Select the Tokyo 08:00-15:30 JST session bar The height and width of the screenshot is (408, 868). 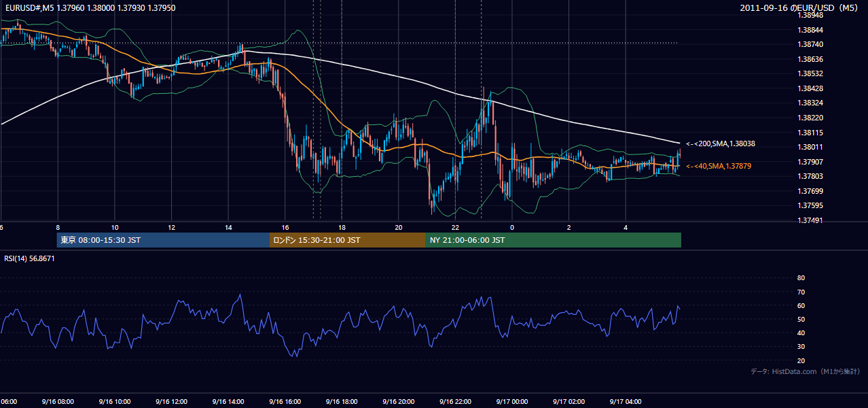(163, 240)
